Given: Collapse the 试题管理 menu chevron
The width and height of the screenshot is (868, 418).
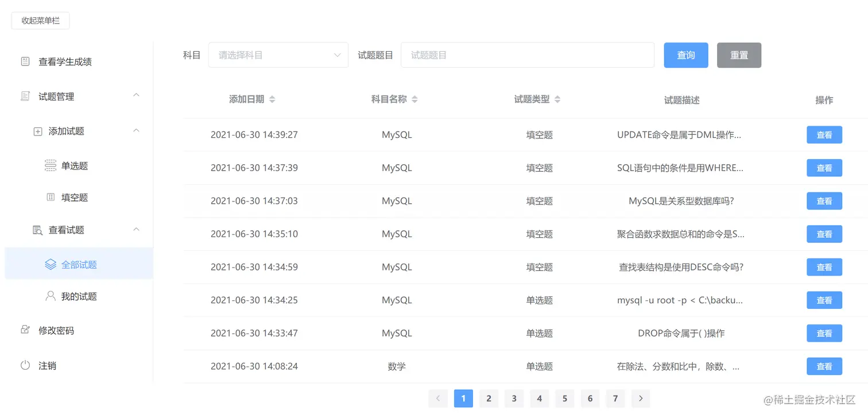Looking at the screenshot, I should [x=136, y=95].
